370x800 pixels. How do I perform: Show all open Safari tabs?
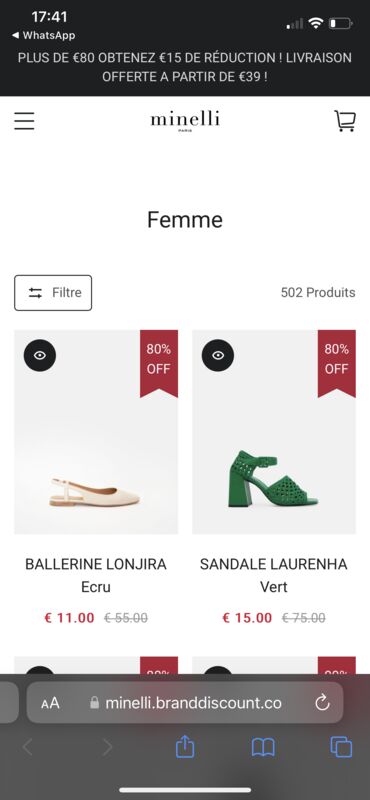pyautogui.click(x=341, y=747)
